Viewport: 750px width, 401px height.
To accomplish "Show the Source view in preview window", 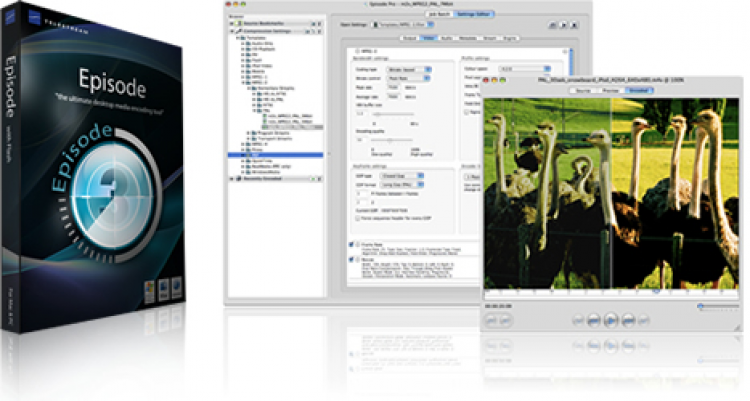I will pyautogui.click(x=583, y=90).
